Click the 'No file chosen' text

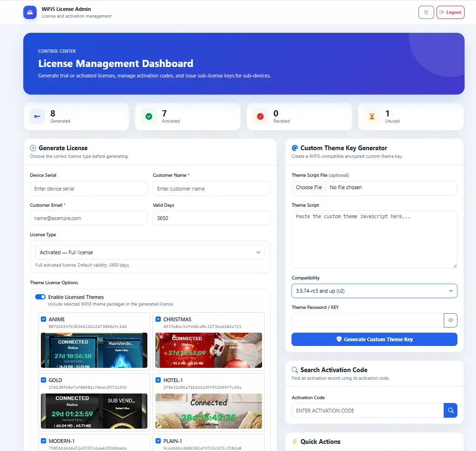point(346,187)
